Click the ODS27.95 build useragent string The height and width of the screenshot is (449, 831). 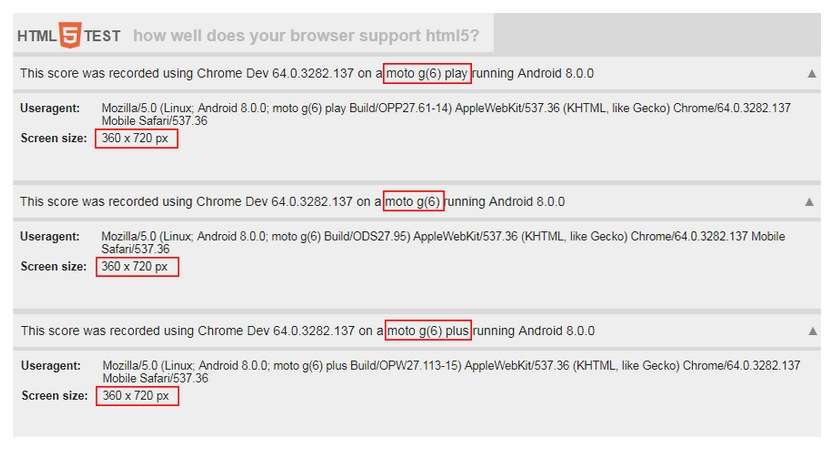click(443, 242)
